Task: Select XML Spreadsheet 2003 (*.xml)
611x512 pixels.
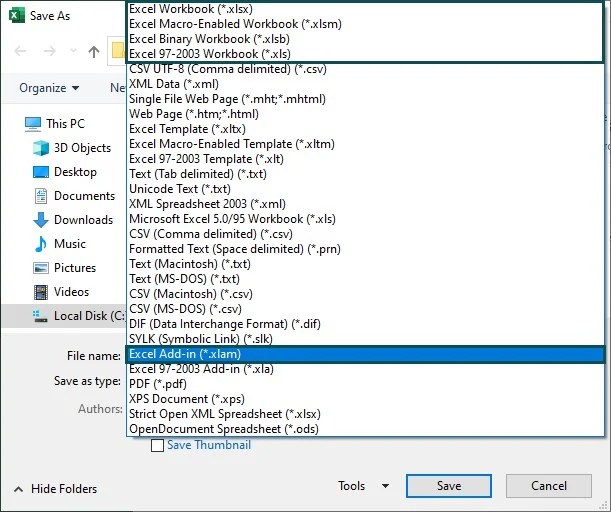Action: (366, 204)
